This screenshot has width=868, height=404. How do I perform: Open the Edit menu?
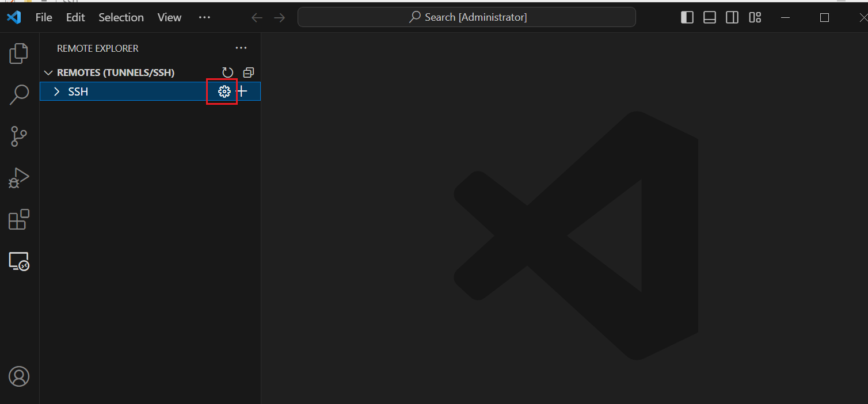tap(75, 17)
